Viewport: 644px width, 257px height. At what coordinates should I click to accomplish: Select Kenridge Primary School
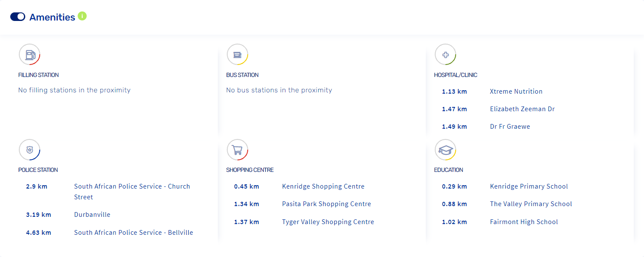pos(528,186)
